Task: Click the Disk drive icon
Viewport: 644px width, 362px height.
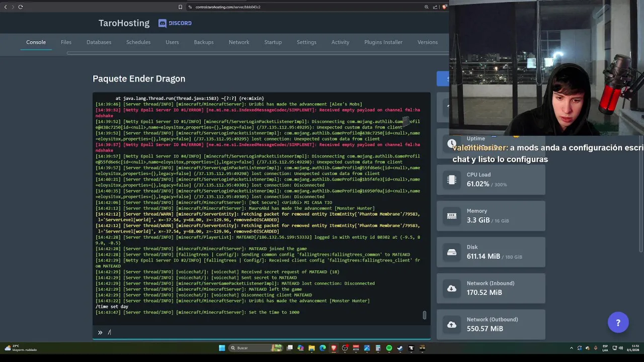Action: (x=452, y=252)
